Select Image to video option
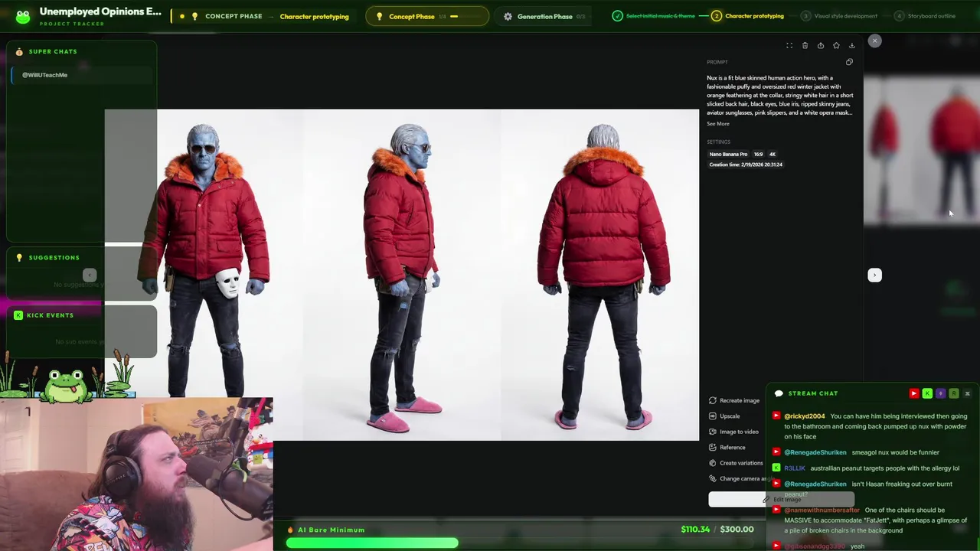980x551 pixels. point(733,432)
